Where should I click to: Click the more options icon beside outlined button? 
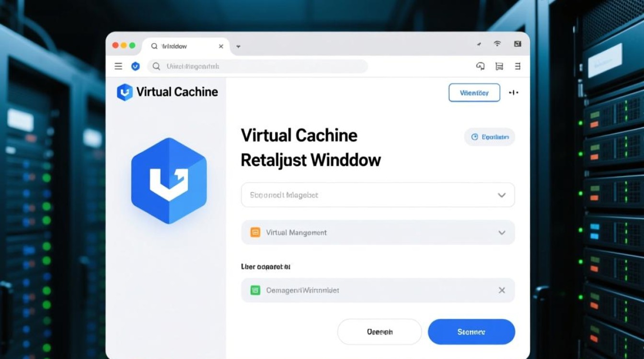(x=514, y=93)
